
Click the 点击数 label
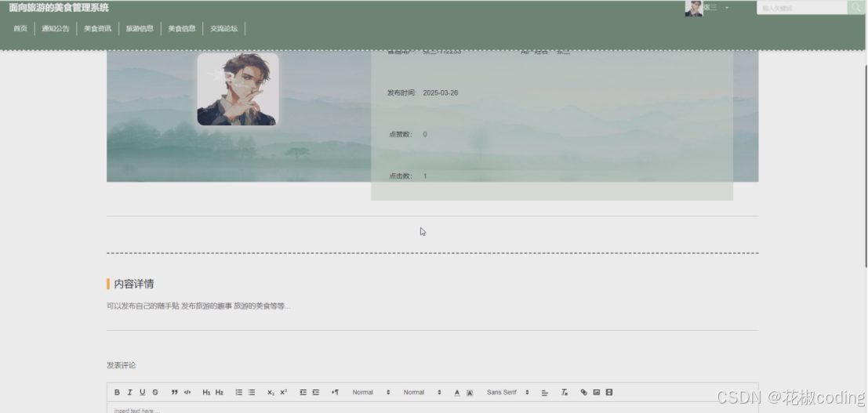click(x=401, y=176)
